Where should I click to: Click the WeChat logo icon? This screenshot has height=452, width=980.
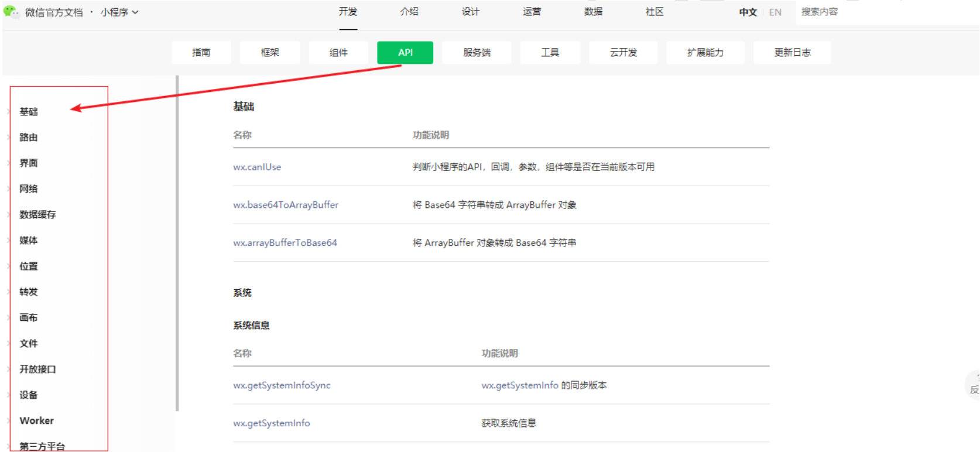tap(11, 11)
